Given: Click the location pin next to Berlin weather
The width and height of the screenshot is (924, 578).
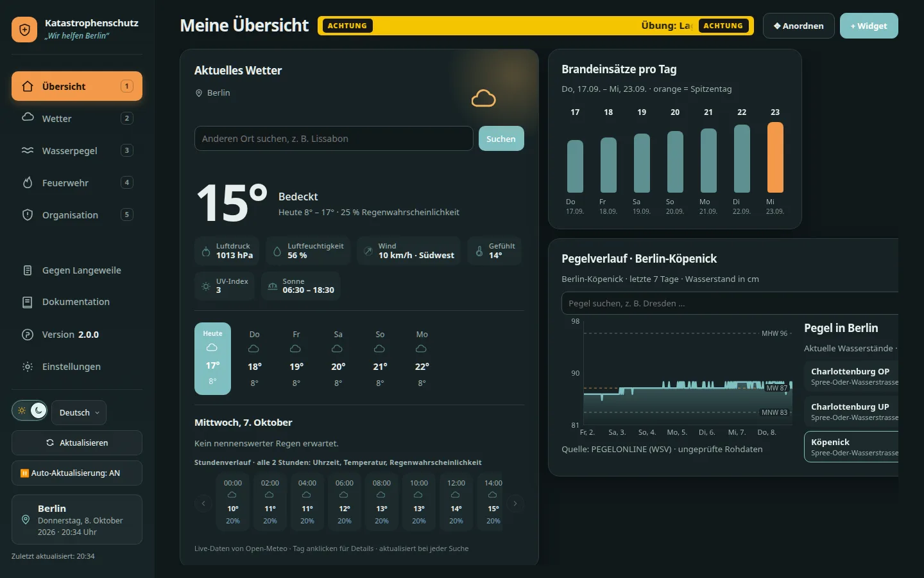Looking at the screenshot, I should click(199, 93).
